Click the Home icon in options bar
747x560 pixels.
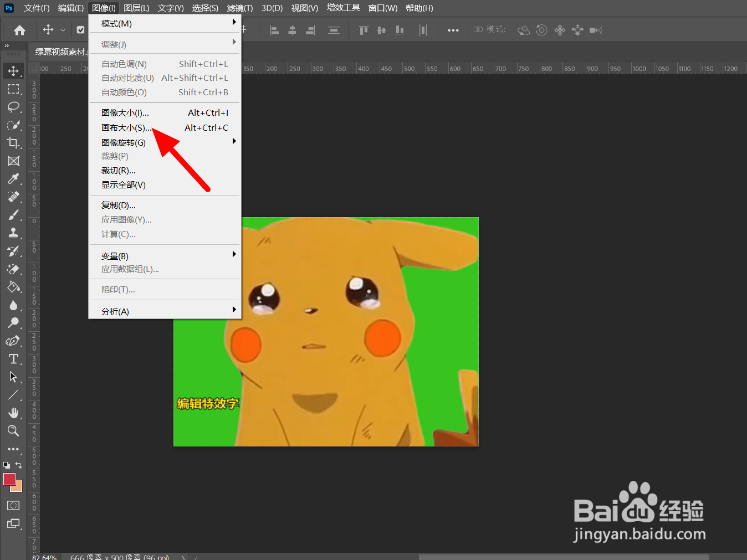click(19, 30)
